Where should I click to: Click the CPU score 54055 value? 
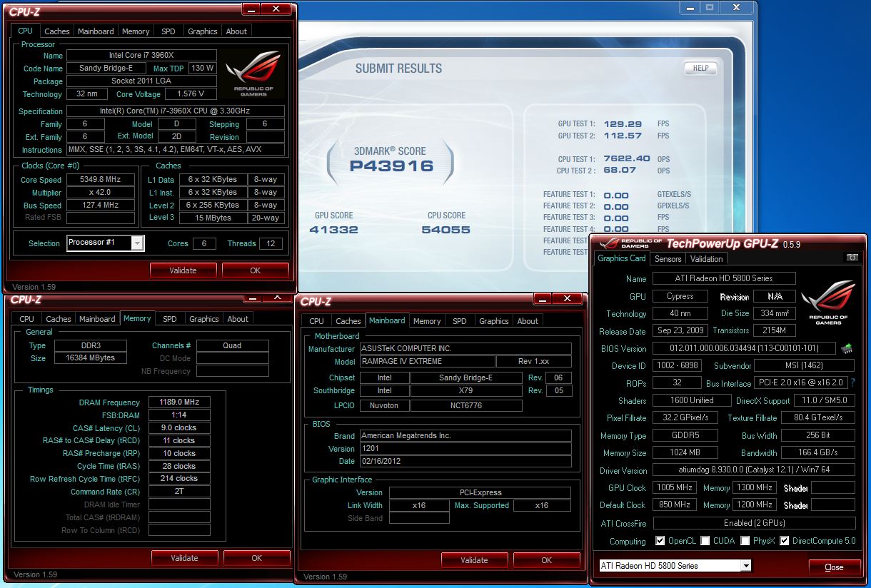[446, 230]
